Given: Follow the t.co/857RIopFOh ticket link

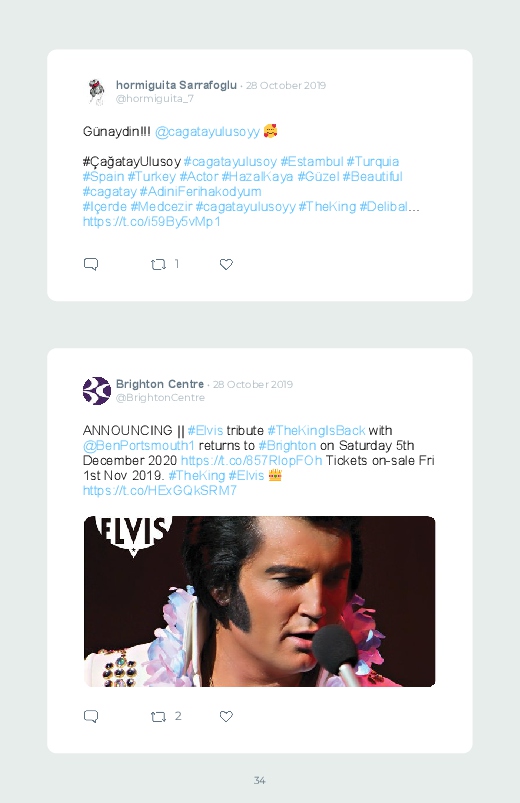Looking at the screenshot, I should click(252, 460).
